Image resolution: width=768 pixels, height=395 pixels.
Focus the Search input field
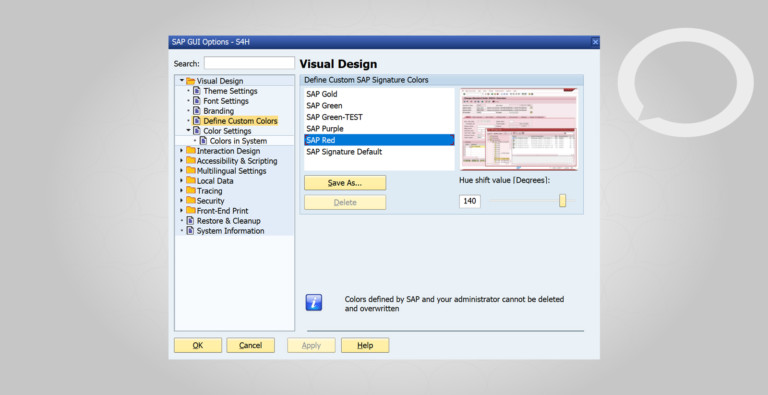[x=249, y=63]
